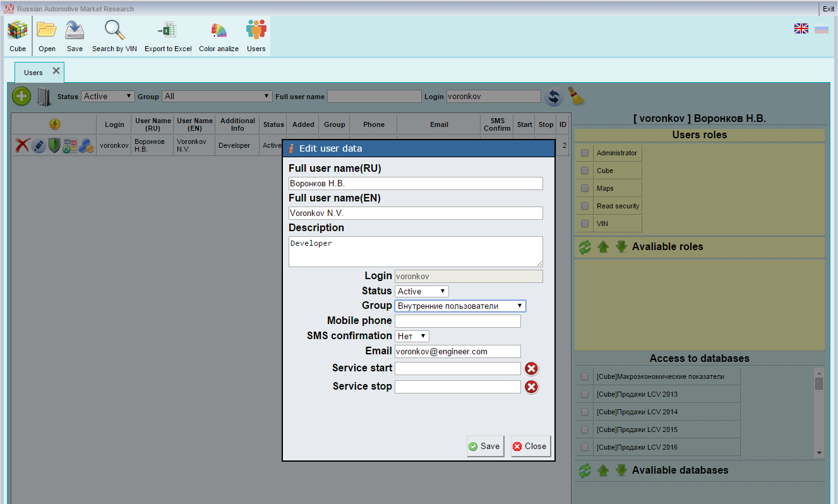Click the broom clear filters icon
The image size is (838, 504).
point(576,95)
